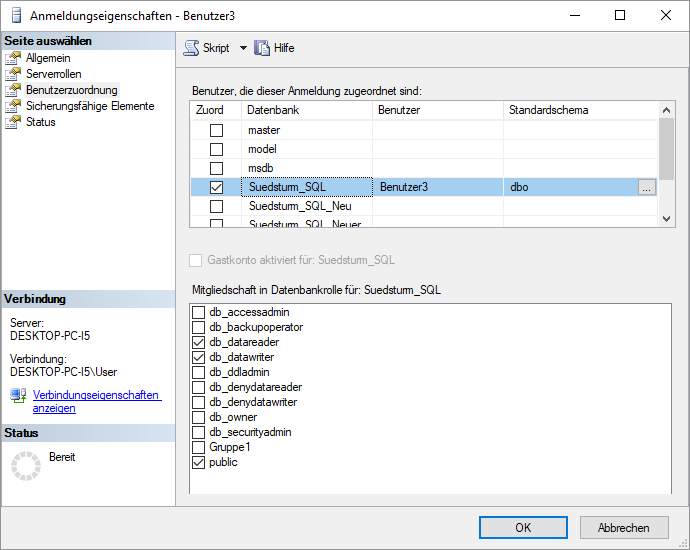The height and width of the screenshot is (550, 690).
Task: Select the Serverrollen page icon
Action: point(13,74)
